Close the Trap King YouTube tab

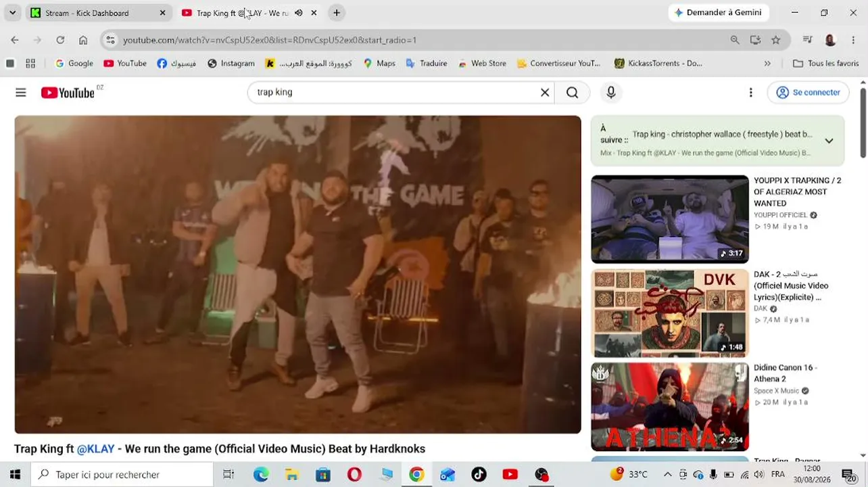click(314, 13)
